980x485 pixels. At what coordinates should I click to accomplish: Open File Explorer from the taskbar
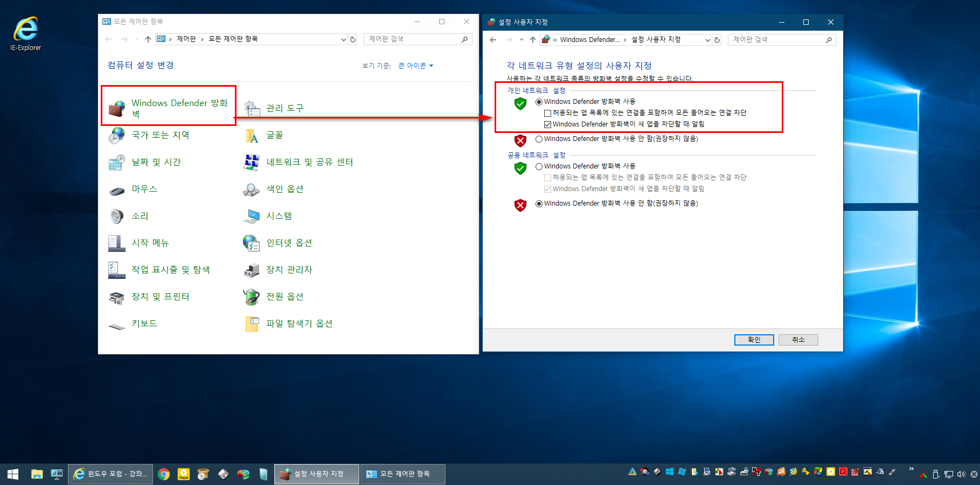point(37,474)
